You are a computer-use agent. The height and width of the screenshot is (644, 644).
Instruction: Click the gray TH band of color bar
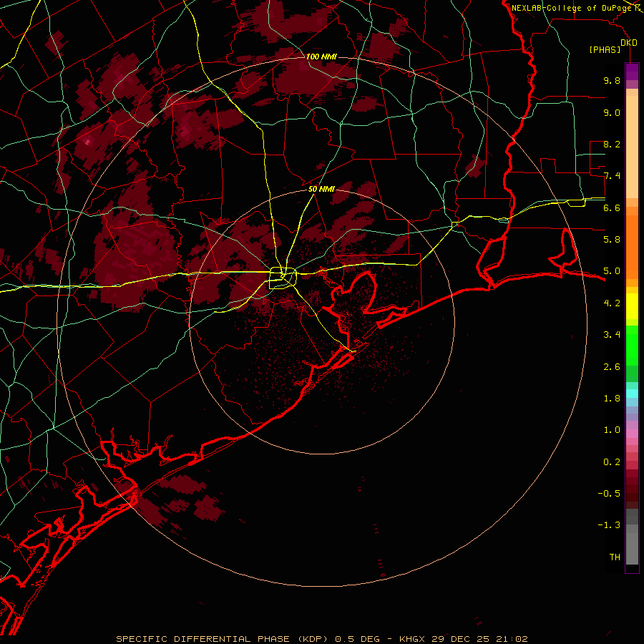(632, 548)
